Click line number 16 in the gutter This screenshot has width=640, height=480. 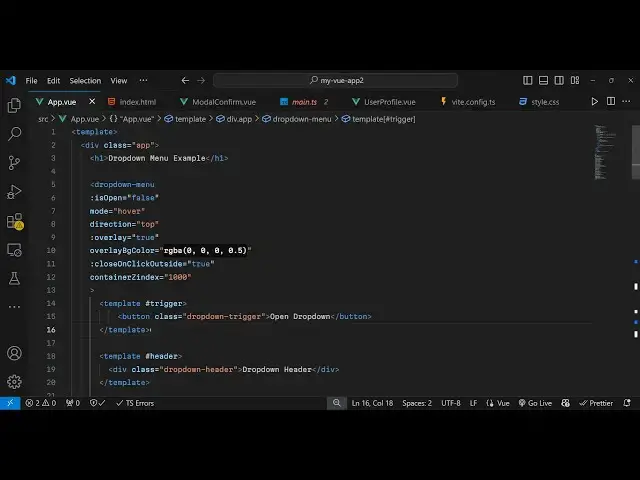pos(51,330)
